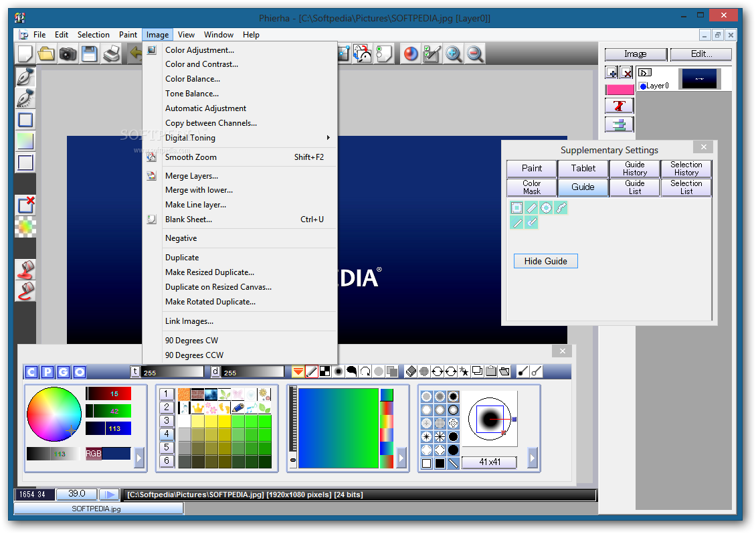Screen dimensions: 756x534
Task: Click the Layer0 thumbnail
Action: [699, 79]
